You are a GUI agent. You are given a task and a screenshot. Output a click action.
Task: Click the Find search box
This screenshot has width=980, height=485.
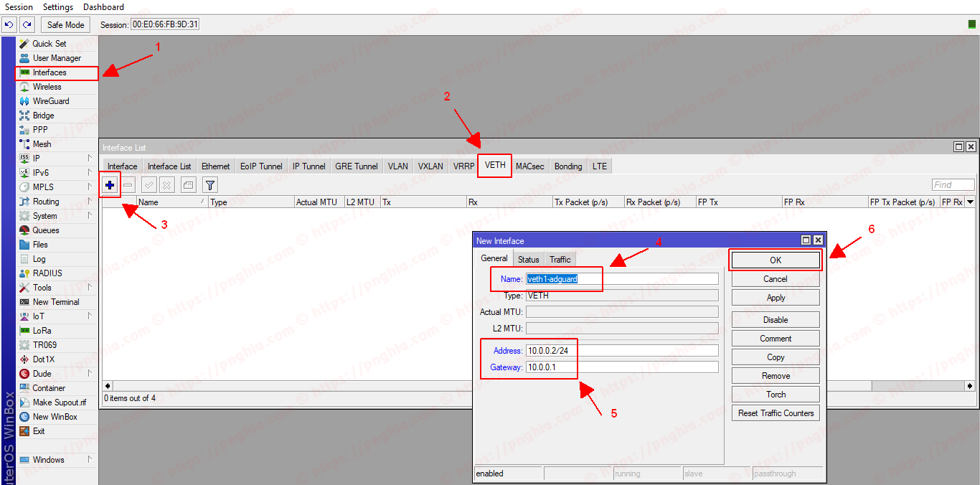[x=953, y=185]
